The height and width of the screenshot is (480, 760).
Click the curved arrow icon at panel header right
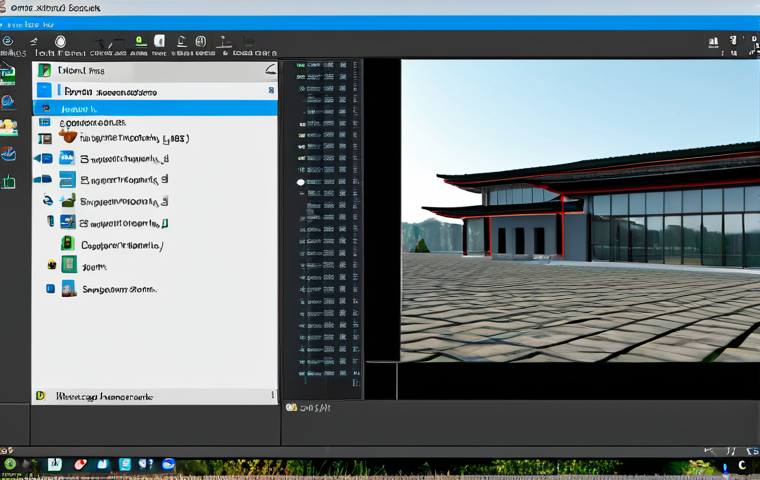270,70
